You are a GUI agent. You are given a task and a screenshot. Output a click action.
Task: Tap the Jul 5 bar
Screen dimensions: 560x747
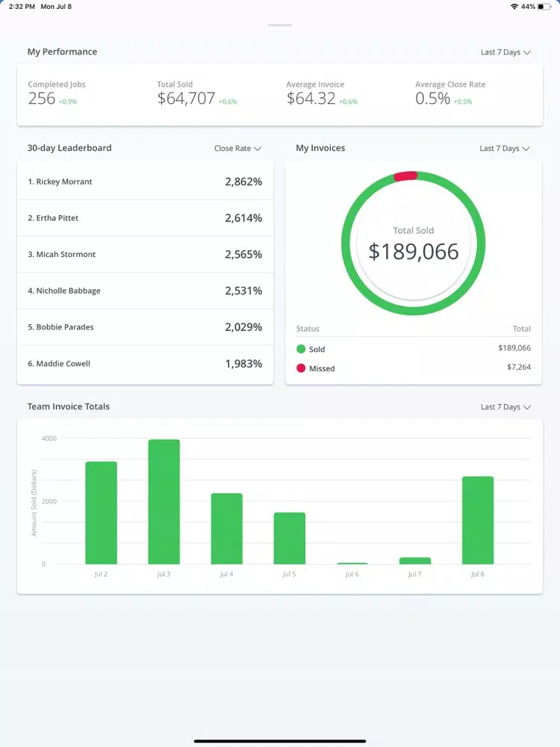[290, 539]
